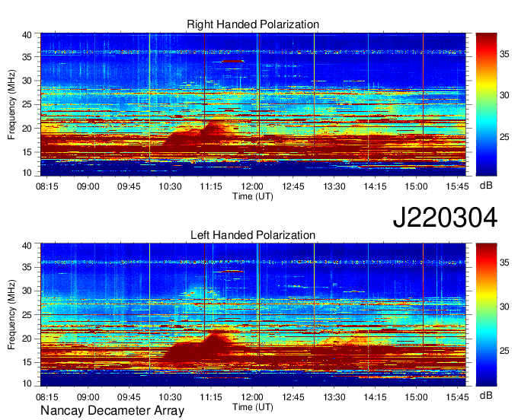Click the 35 MHz tick on the Left Handed plot
The width and height of the screenshot is (518, 420).
(27, 267)
